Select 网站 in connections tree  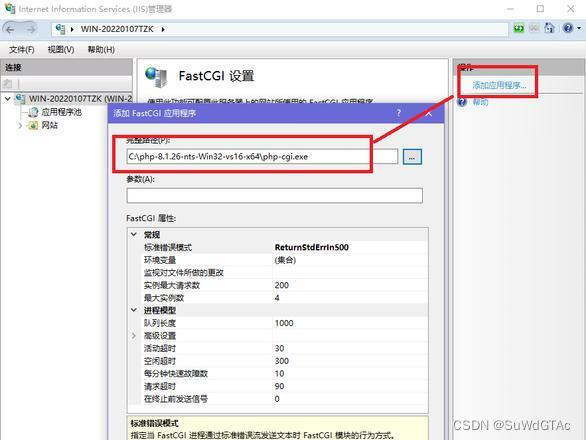50,125
